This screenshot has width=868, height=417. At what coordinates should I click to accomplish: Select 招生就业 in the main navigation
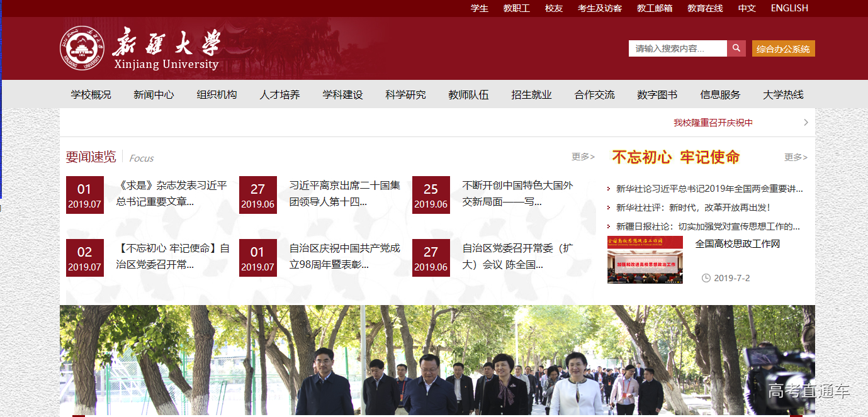pos(531,95)
